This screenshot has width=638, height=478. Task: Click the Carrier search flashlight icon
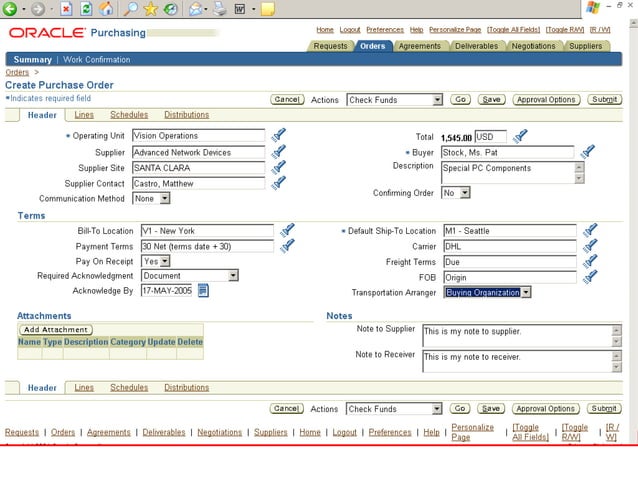(590, 246)
